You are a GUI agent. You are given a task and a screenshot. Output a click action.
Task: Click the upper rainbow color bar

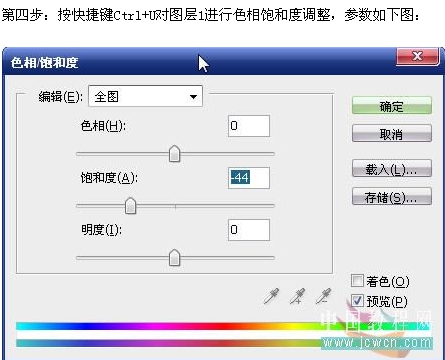[223, 326]
